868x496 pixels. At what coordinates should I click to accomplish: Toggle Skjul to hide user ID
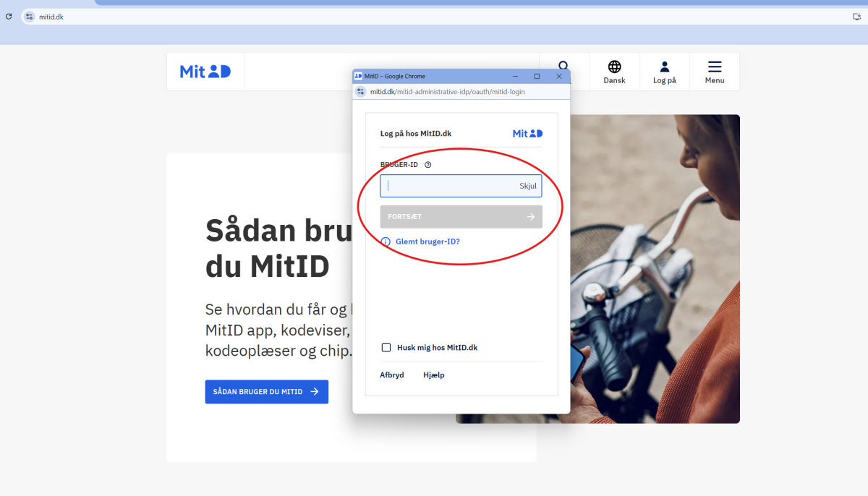click(x=528, y=186)
